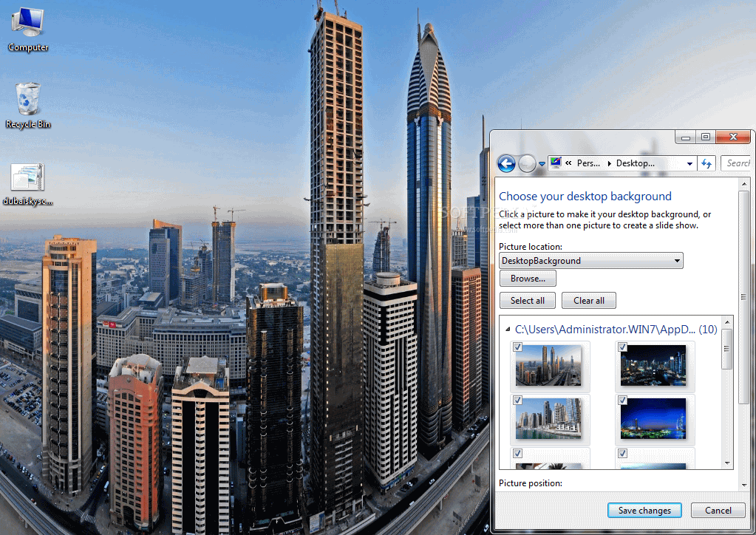The image size is (756, 535).
Task: Click the Pers... breadcrumb
Action: (x=588, y=163)
